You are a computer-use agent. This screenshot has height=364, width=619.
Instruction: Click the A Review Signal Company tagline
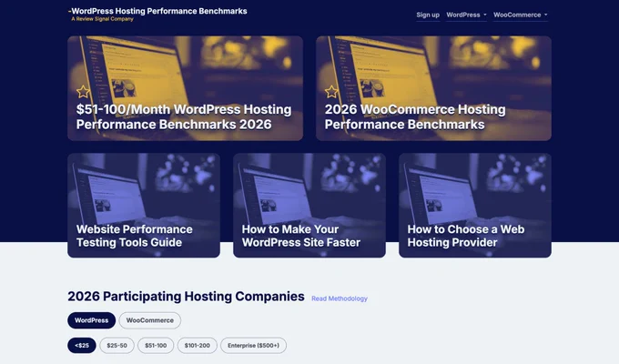tap(102, 19)
